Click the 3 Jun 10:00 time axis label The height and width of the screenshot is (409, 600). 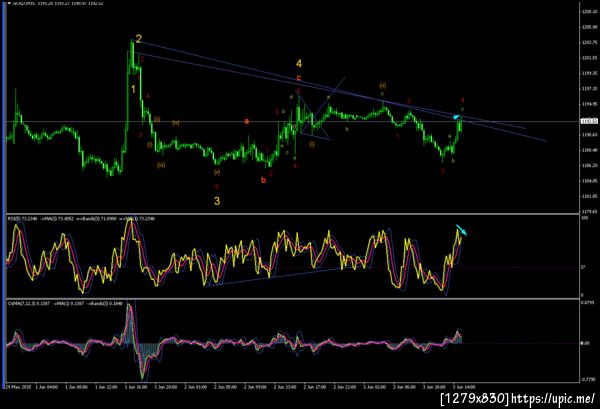click(434, 387)
